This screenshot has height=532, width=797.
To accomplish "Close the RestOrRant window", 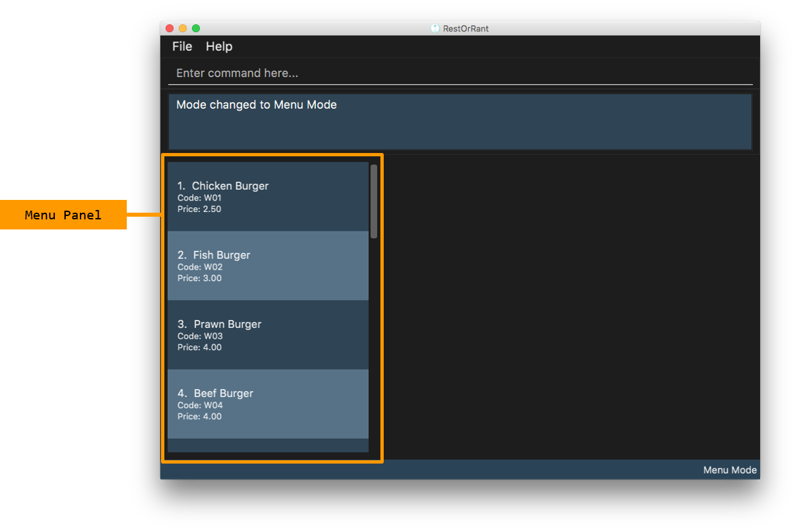I will 170,28.
